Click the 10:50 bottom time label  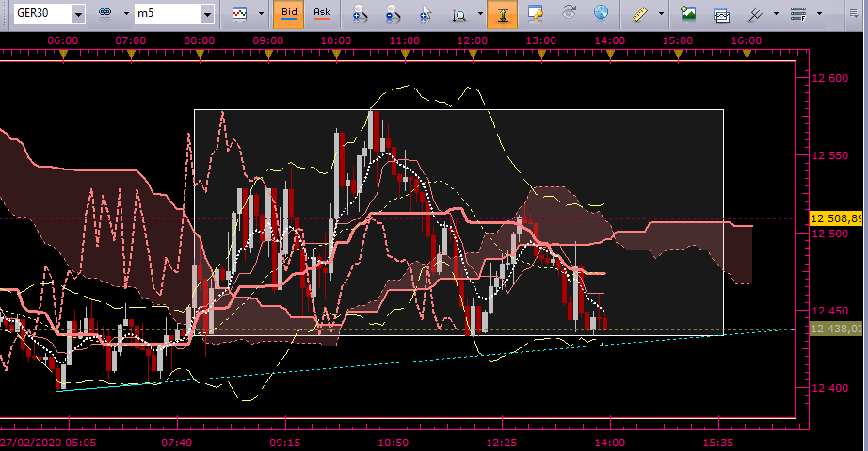tap(394, 443)
